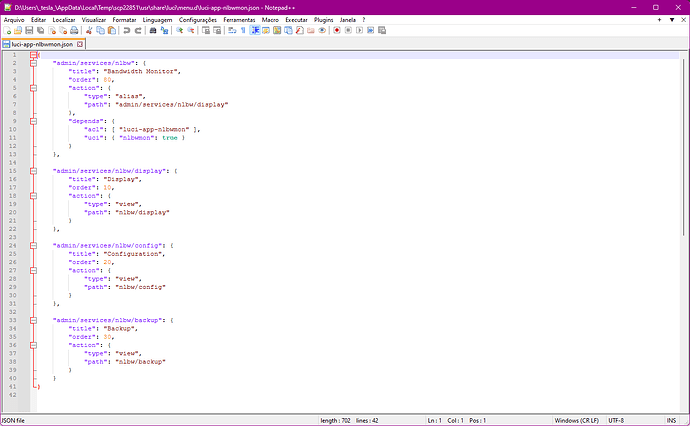
Task: Click the Close document toolbar icon
Action: (52, 30)
